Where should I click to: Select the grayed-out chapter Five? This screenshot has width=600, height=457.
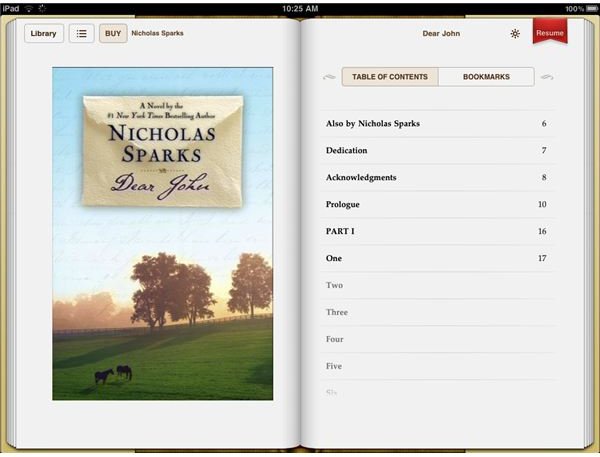(x=437, y=366)
